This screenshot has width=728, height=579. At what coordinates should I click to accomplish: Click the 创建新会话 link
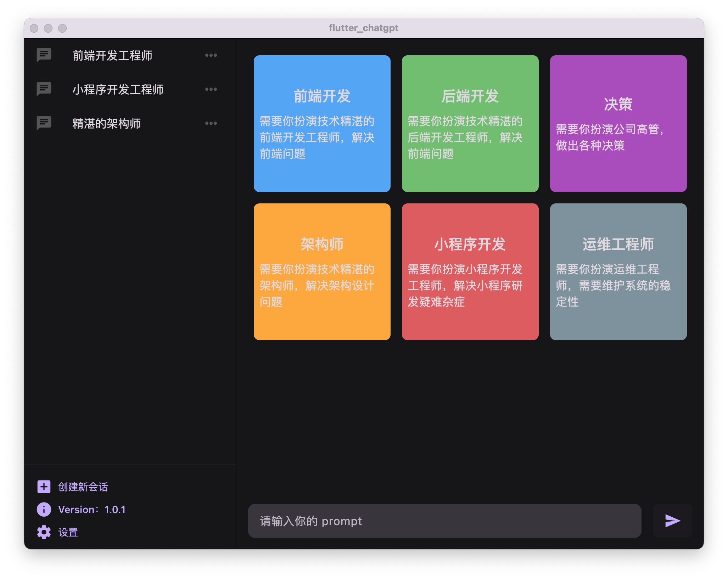point(83,487)
